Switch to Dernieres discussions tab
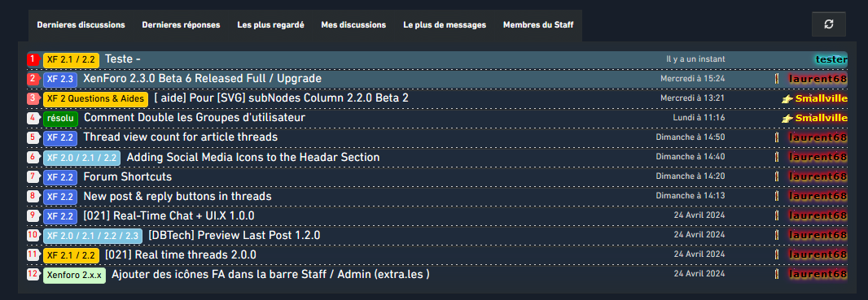Image resolution: width=868 pixels, height=300 pixels. pos(81,25)
